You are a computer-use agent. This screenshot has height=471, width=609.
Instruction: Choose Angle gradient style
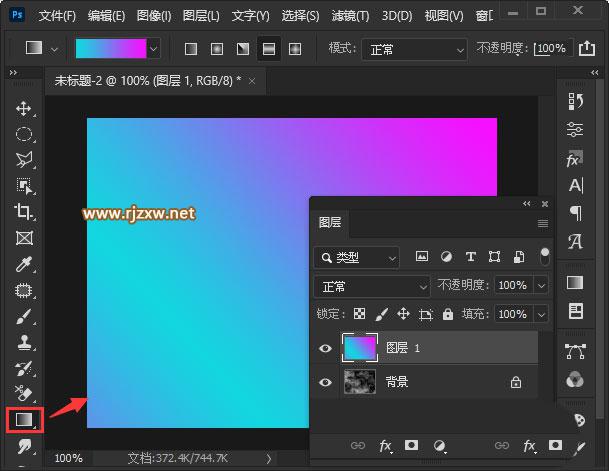click(x=243, y=49)
